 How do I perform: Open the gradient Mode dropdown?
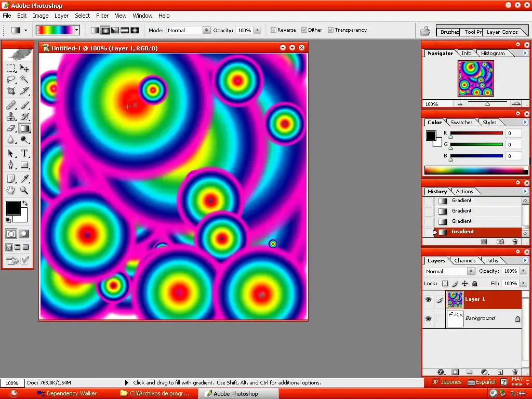pos(189,30)
